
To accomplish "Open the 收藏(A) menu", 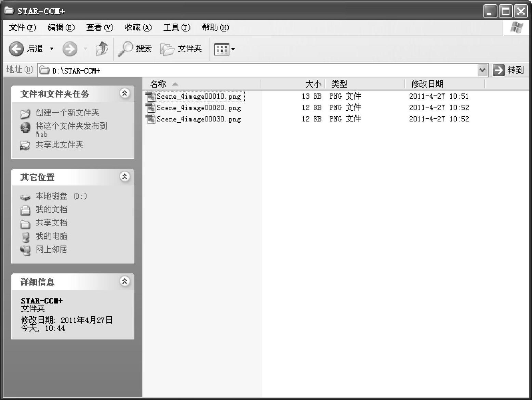I will pyautogui.click(x=138, y=27).
